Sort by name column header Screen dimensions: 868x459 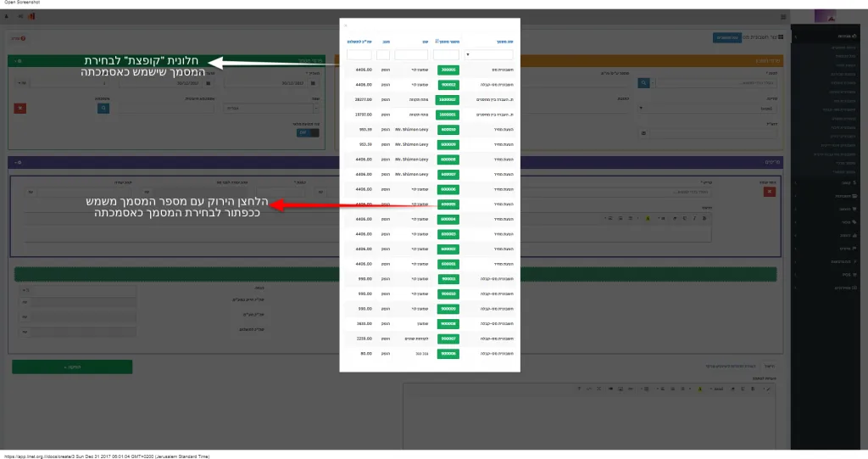pyautogui.click(x=426, y=42)
